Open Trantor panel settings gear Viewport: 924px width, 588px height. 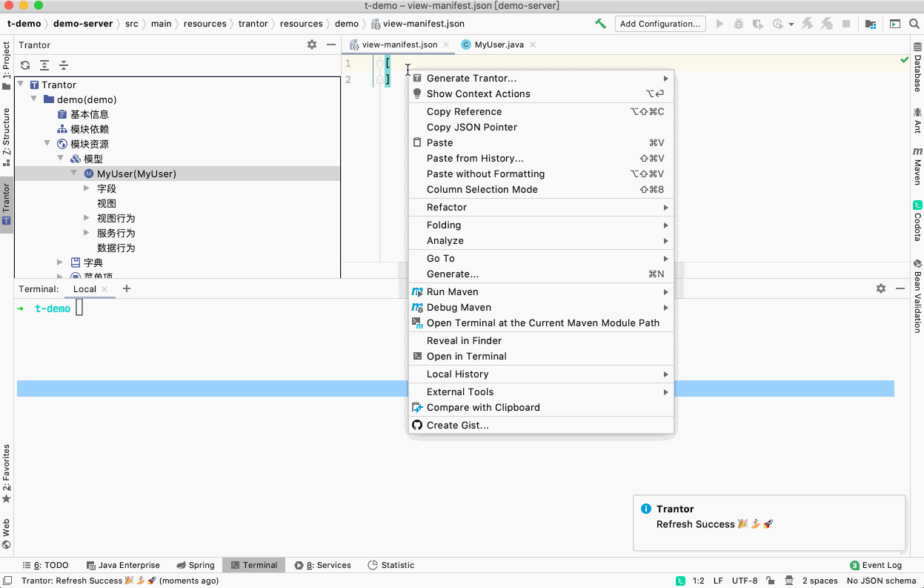pyautogui.click(x=312, y=44)
